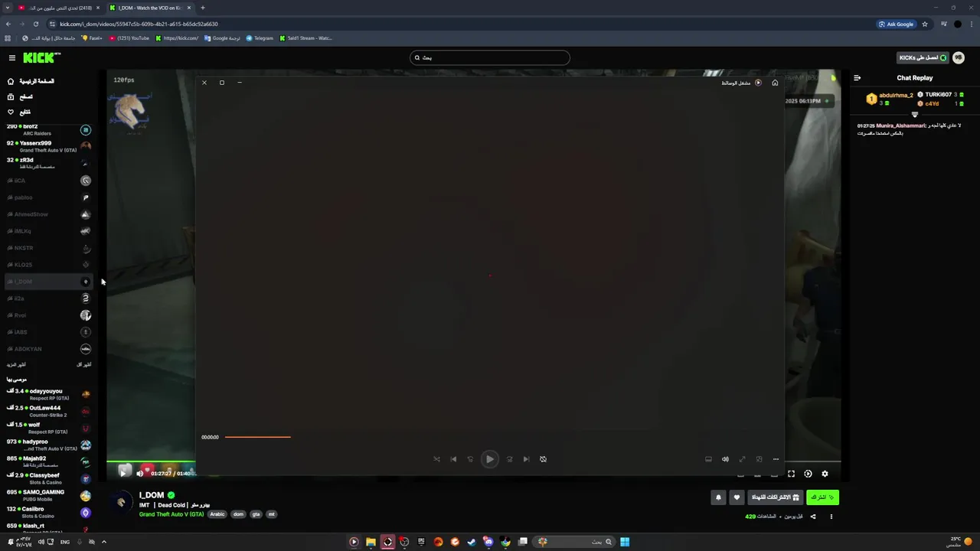Image resolution: width=980 pixels, height=551 pixels.
Task: Rewind ten seconds in media player
Action: [x=470, y=459]
